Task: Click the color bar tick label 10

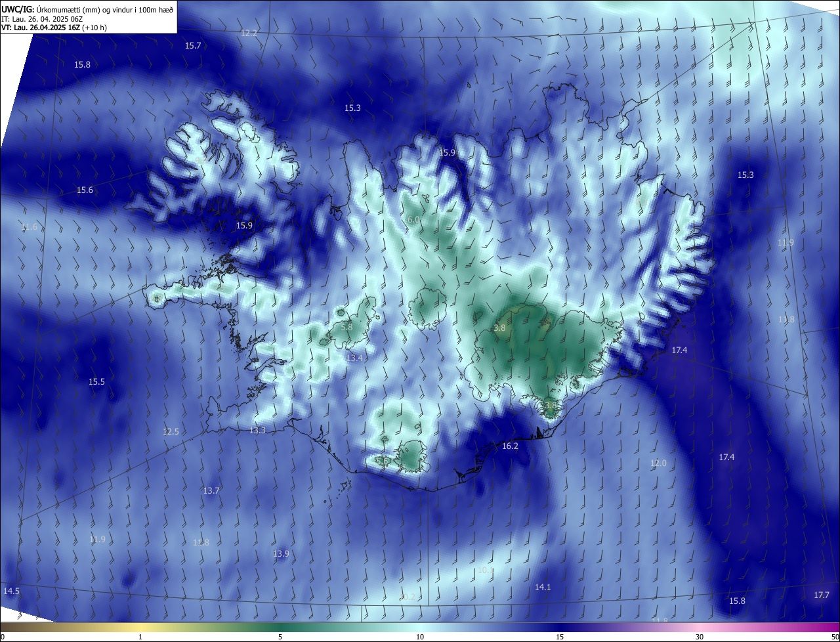Action: (x=420, y=637)
